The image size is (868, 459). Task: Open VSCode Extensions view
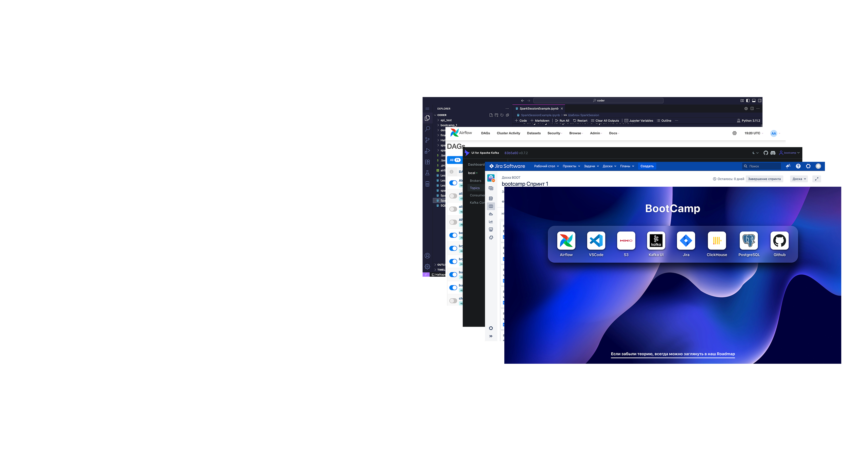click(427, 162)
